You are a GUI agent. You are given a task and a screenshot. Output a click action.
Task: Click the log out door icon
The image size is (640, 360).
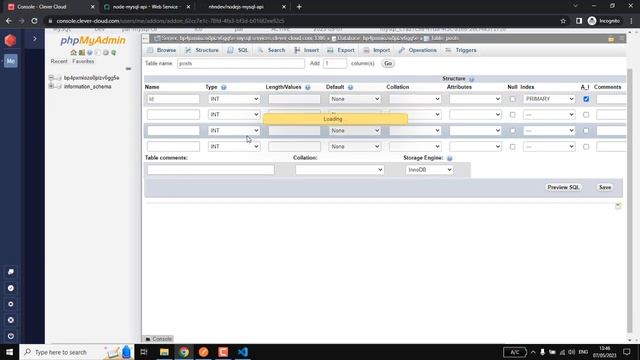[x=82, y=53]
